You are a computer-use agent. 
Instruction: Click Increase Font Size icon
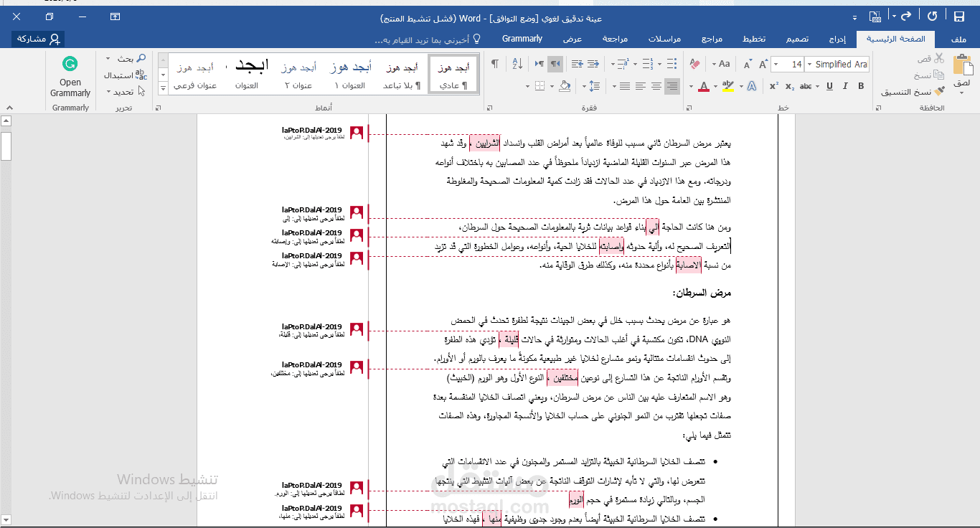point(763,65)
